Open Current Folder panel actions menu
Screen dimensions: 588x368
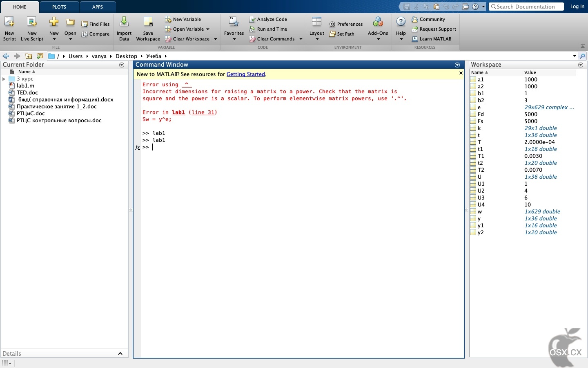pyautogui.click(x=122, y=65)
